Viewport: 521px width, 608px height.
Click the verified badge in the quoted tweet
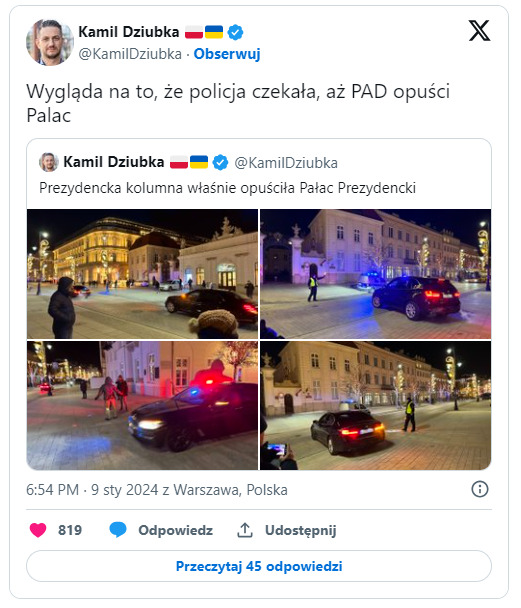tap(221, 162)
